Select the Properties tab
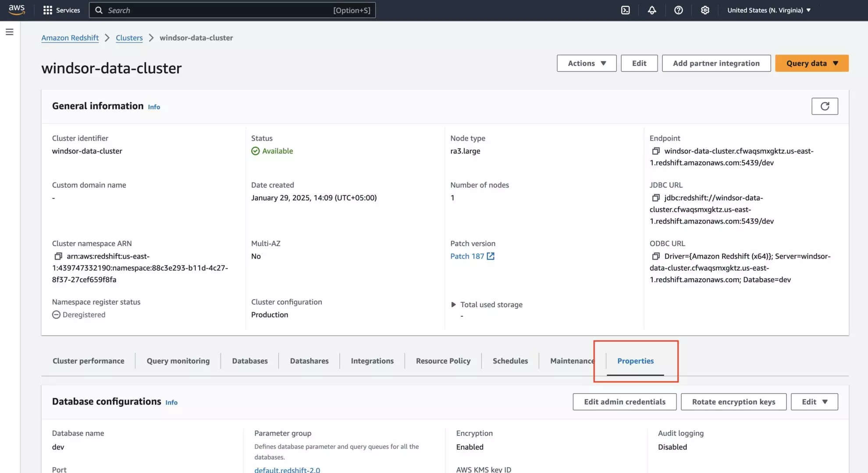 [635, 361]
